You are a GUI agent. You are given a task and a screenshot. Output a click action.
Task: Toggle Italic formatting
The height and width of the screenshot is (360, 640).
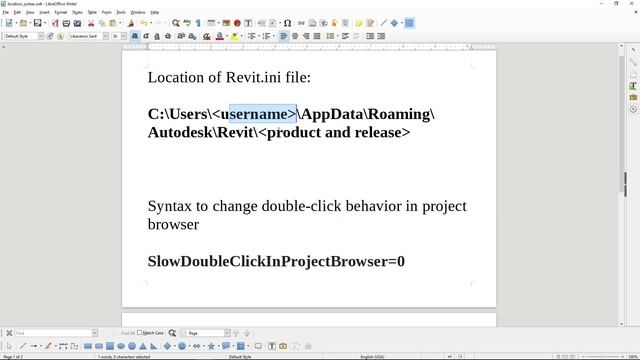[x=146, y=36]
